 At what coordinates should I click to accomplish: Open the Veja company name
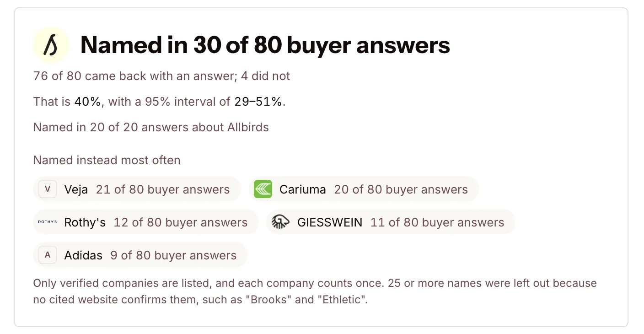tap(76, 189)
